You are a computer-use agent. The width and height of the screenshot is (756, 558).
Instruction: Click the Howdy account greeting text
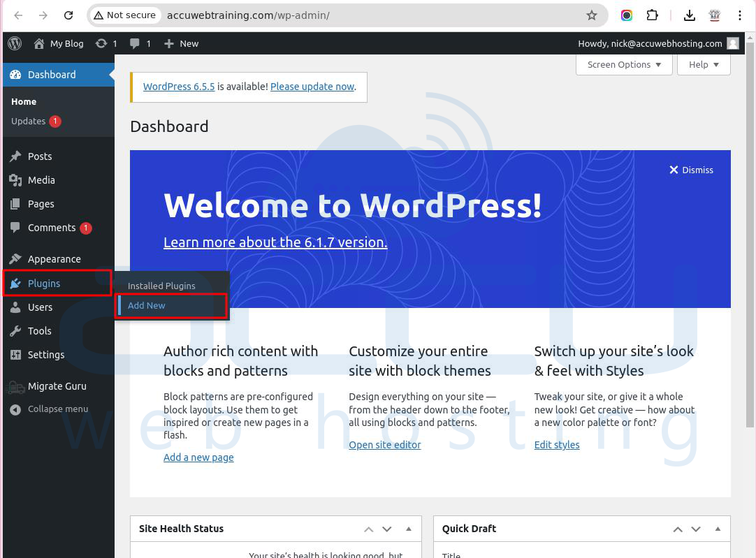(x=650, y=43)
